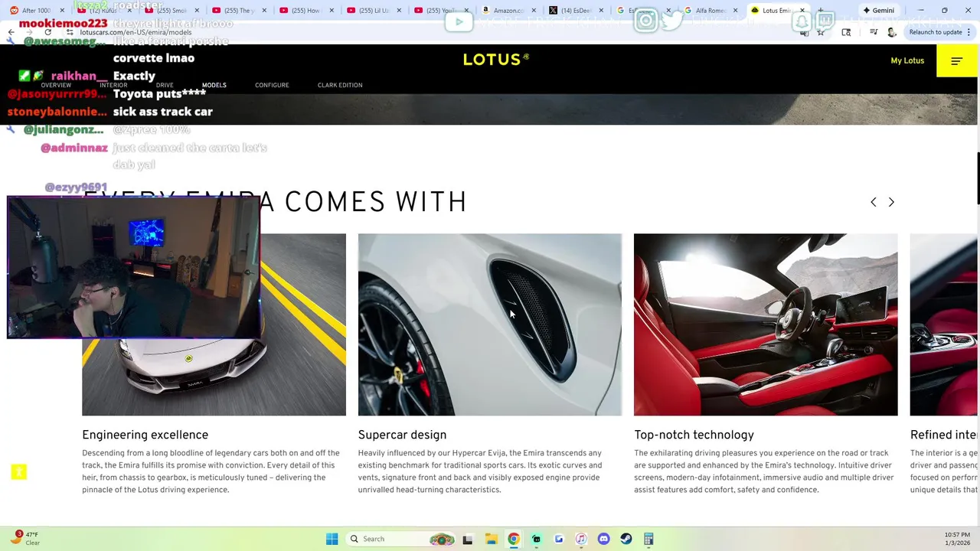Screen dimensions: 980x551
Task: Click the My Lotus link
Action: 907,60
